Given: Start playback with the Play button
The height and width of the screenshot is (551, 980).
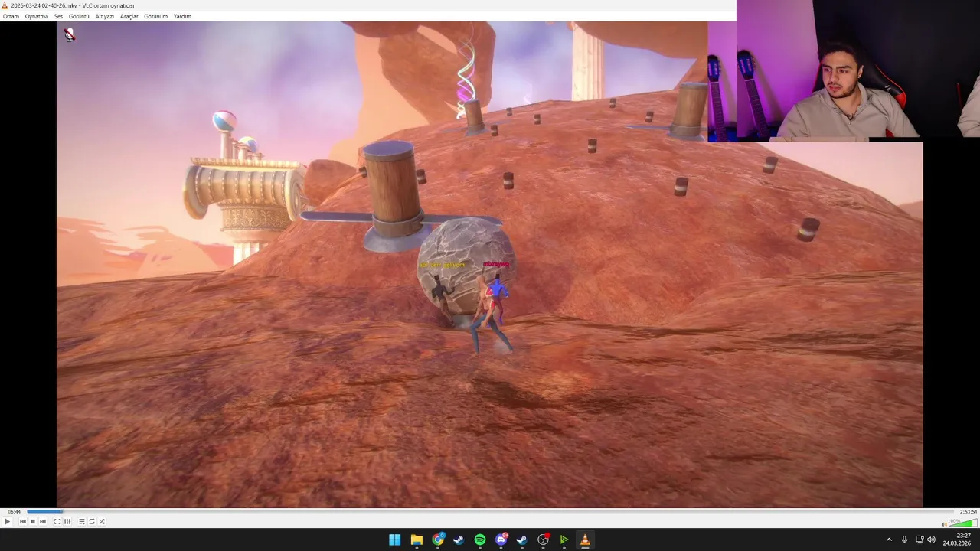Looking at the screenshot, I should click(x=7, y=521).
